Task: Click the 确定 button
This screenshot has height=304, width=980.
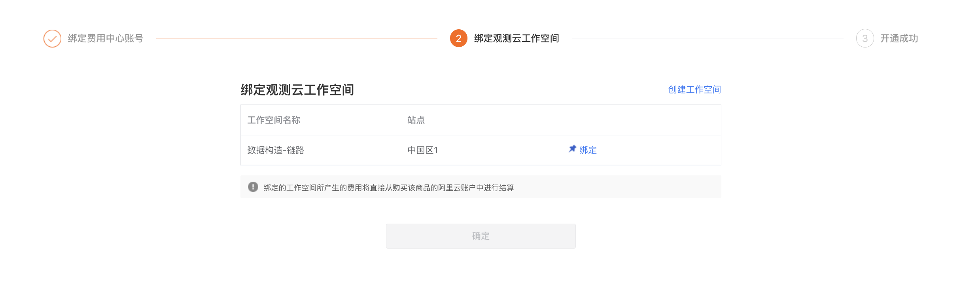Action: click(x=481, y=236)
